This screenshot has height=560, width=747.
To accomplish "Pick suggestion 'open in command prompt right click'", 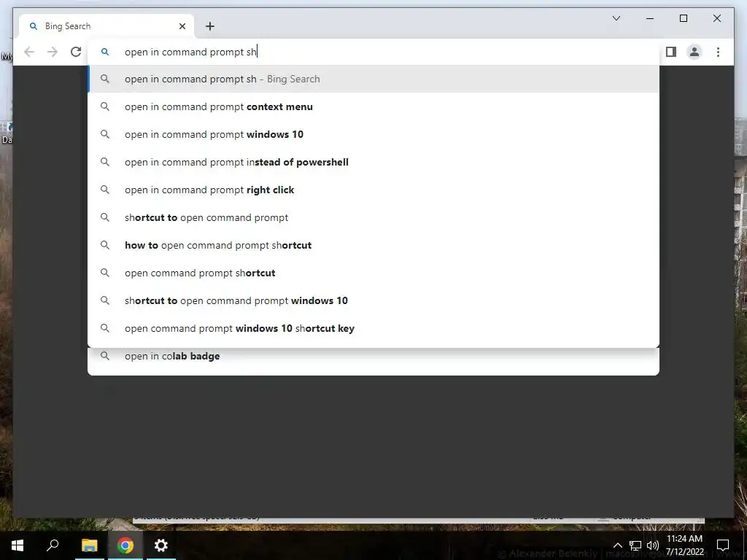I will pos(373,190).
